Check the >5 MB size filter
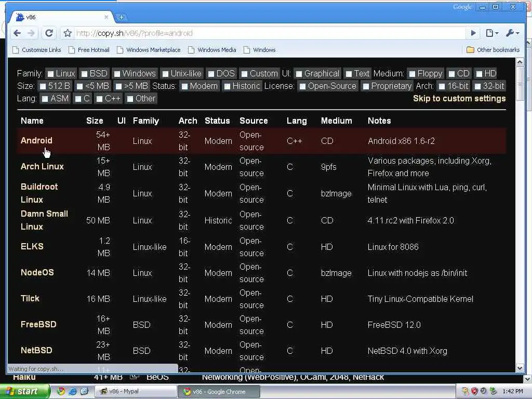532x399 pixels. (x=118, y=87)
